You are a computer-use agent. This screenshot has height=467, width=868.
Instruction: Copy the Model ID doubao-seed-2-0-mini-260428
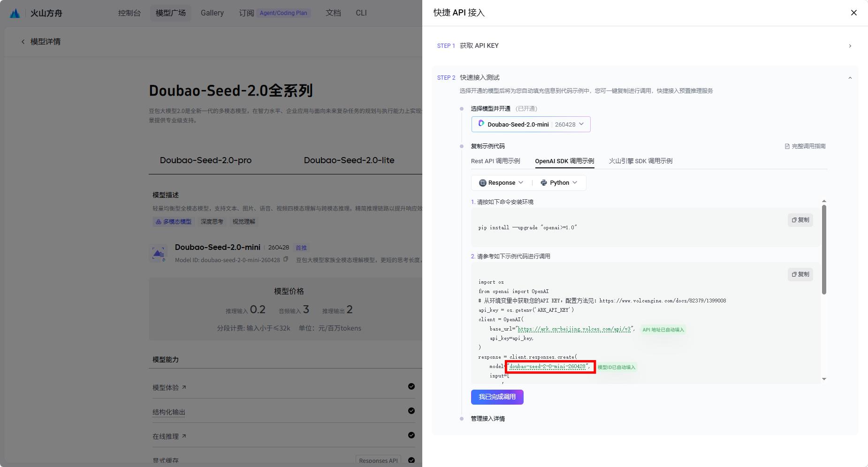(x=285, y=259)
